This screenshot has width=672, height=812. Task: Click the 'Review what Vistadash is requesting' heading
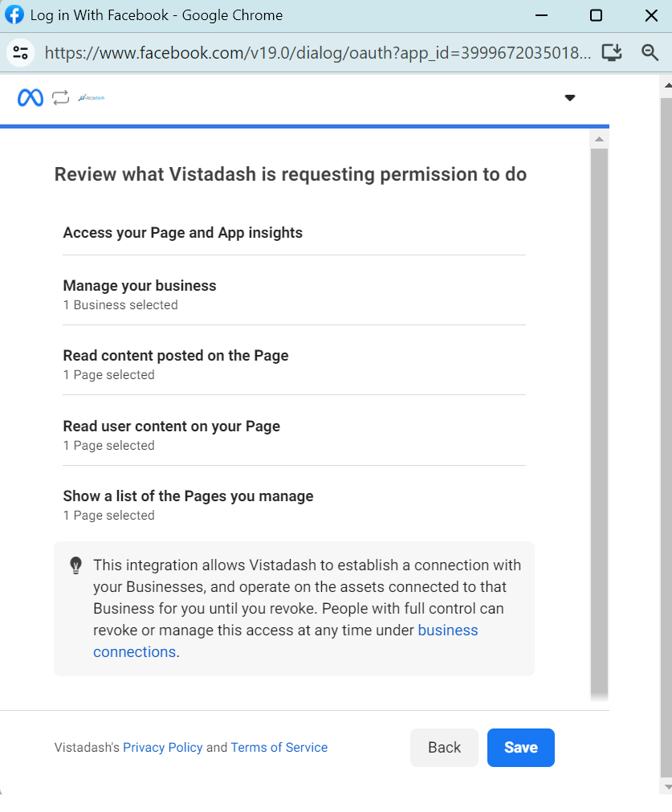coord(291,174)
